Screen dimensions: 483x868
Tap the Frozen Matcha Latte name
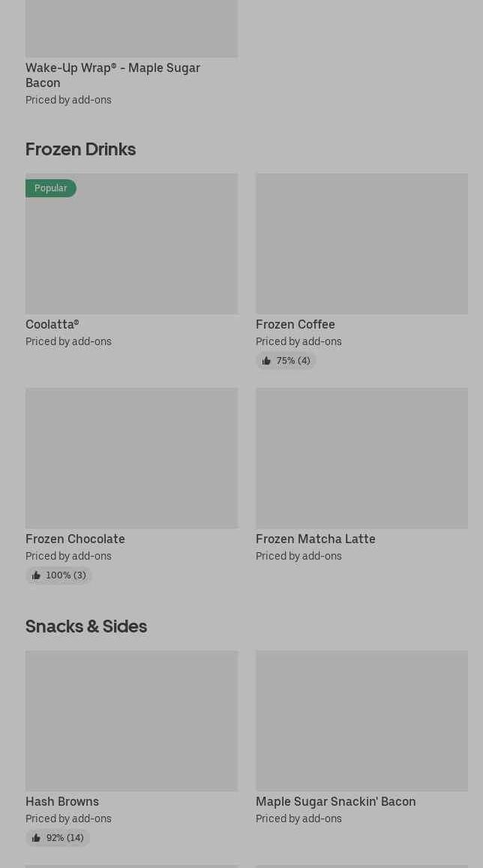[x=316, y=539]
